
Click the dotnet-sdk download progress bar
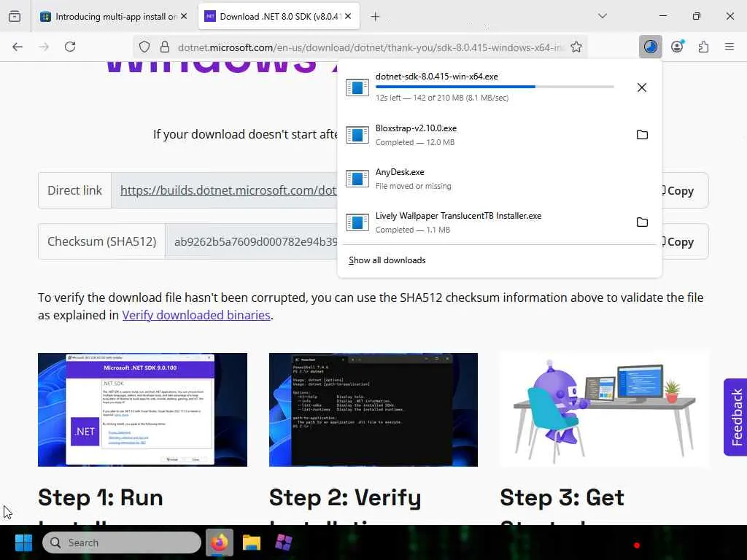pyautogui.click(x=495, y=87)
